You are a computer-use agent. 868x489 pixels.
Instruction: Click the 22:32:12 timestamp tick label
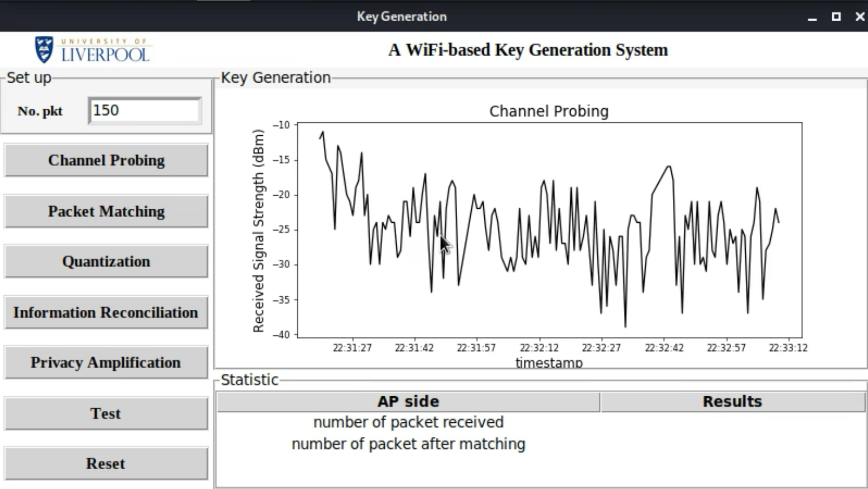click(539, 348)
